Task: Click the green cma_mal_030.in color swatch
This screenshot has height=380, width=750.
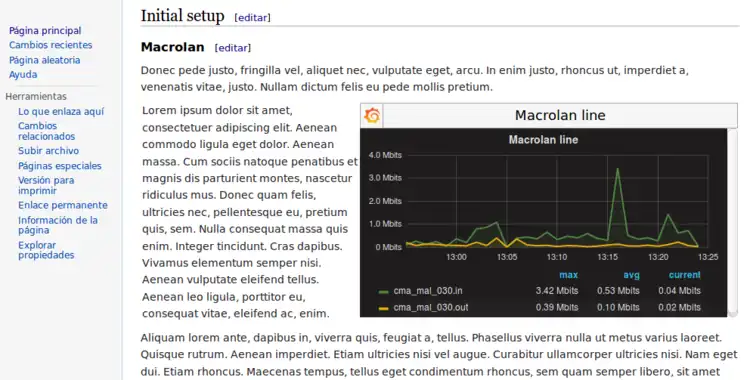Action: click(x=383, y=291)
